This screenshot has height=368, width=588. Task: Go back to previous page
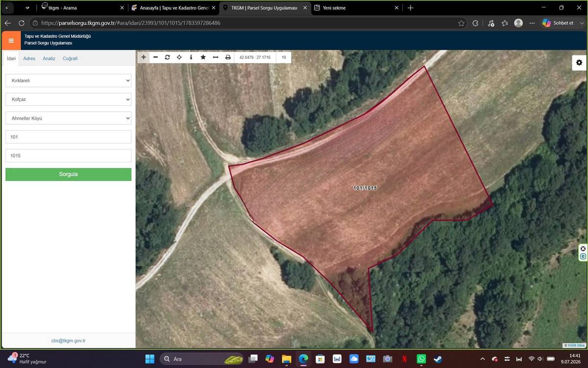[x=8, y=23]
